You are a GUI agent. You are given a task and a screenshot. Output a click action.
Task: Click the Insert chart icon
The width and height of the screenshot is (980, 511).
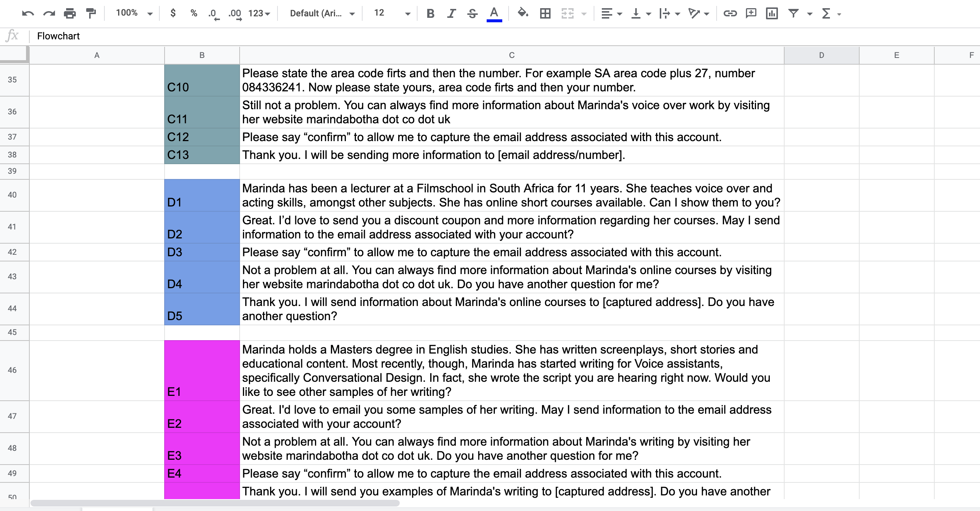pos(772,13)
